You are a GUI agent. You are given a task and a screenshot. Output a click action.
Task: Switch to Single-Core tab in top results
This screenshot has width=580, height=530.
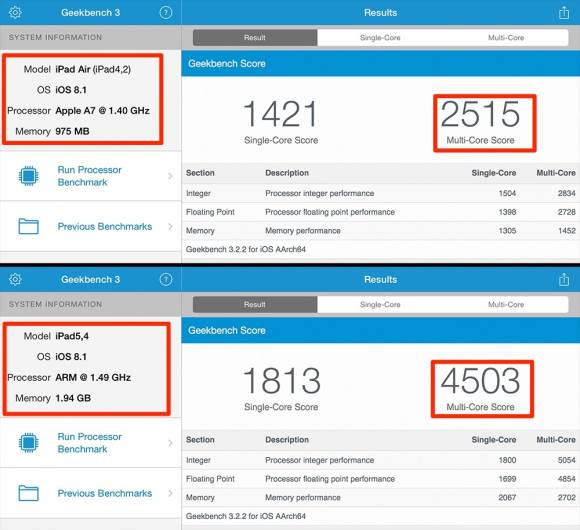pyautogui.click(x=380, y=37)
